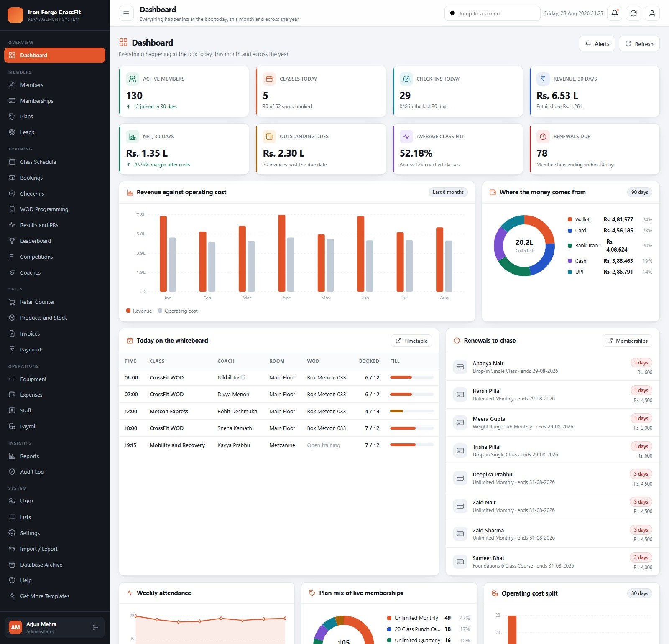Navigate to Retail Counter
The height and width of the screenshot is (644, 669).
tap(55, 302)
